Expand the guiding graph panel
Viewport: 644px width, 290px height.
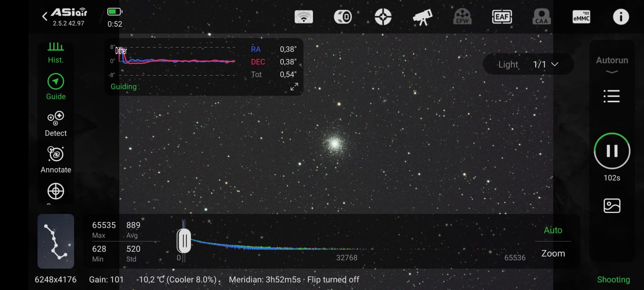(x=294, y=87)
